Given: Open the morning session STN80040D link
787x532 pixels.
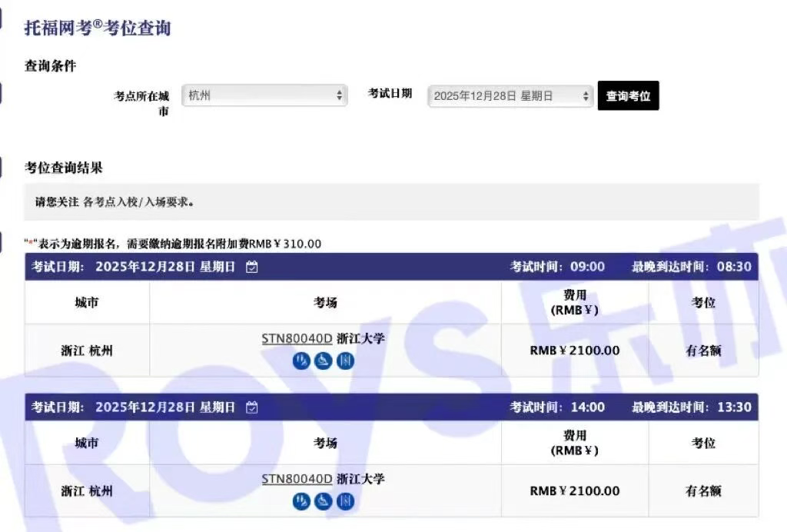Looking at the screenshot, I should pos(296,338).
